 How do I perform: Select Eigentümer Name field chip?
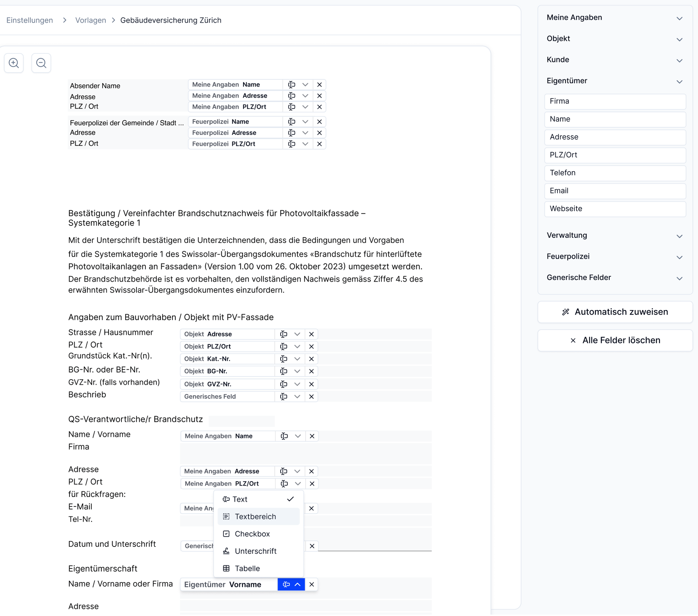615,119
